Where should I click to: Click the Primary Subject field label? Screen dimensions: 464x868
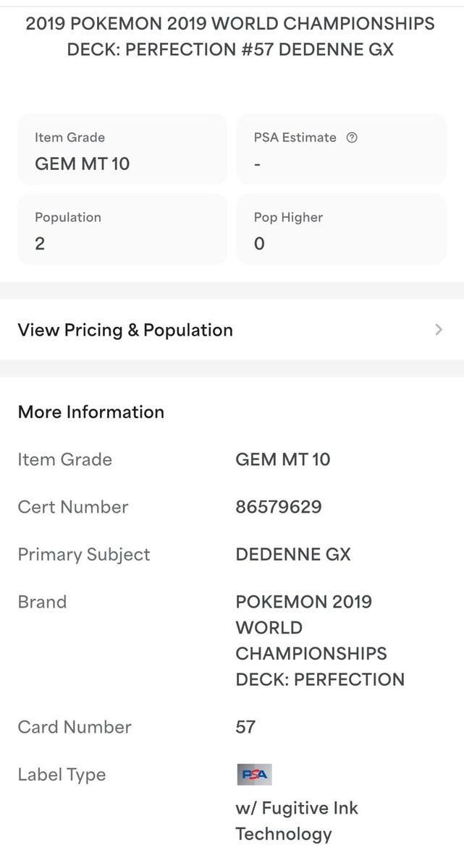84,555
